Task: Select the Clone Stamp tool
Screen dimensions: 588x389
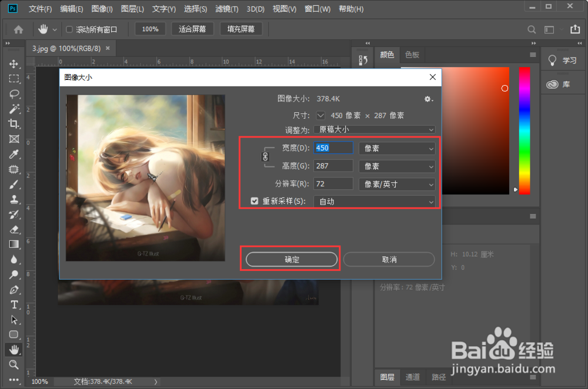Action: pyautogui.click(x=14, y=199)
